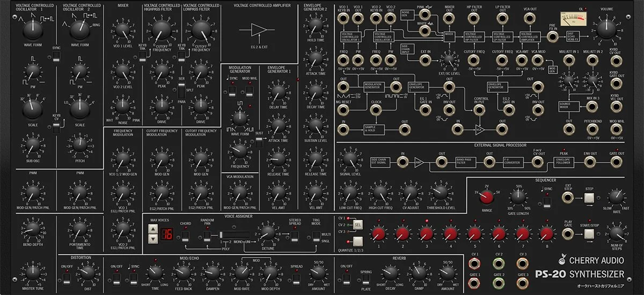
Task: Increase MAX VOICES with the up arrow
Action: [152, 230]
